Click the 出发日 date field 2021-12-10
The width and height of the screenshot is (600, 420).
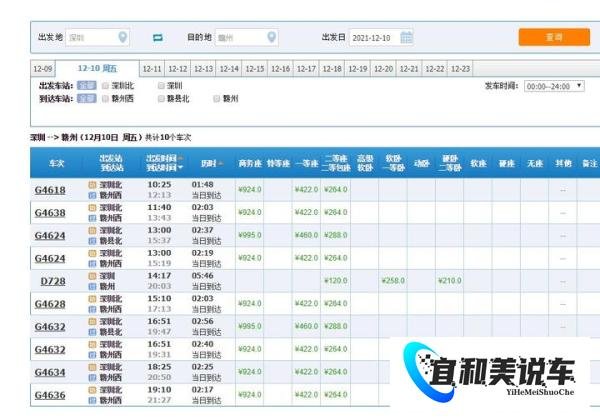[381, 37]
